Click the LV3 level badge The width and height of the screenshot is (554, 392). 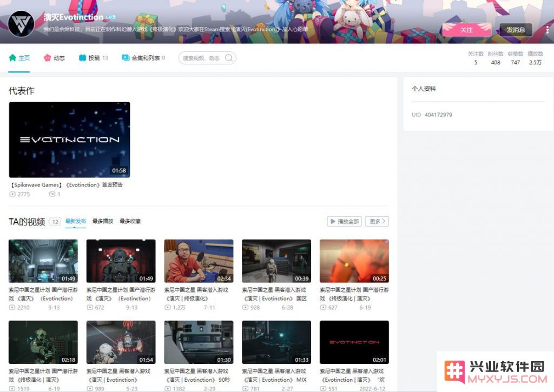[x=110, y=17]
